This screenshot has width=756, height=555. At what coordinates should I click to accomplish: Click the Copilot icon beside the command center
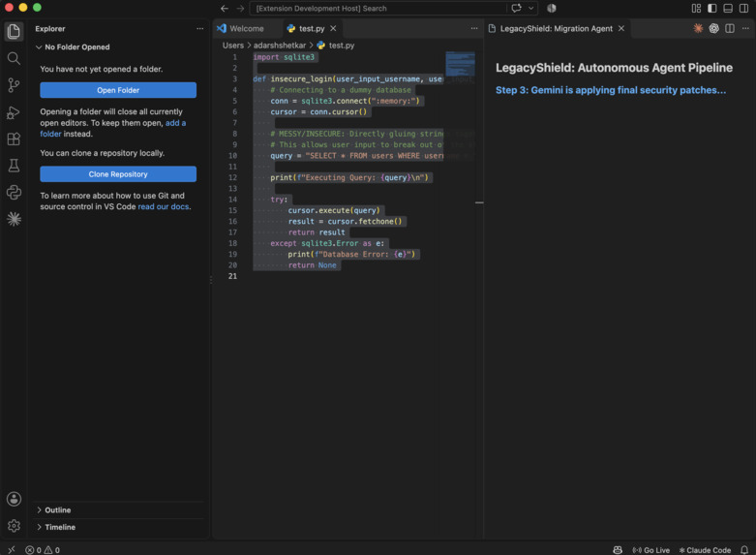coord(552,8)
